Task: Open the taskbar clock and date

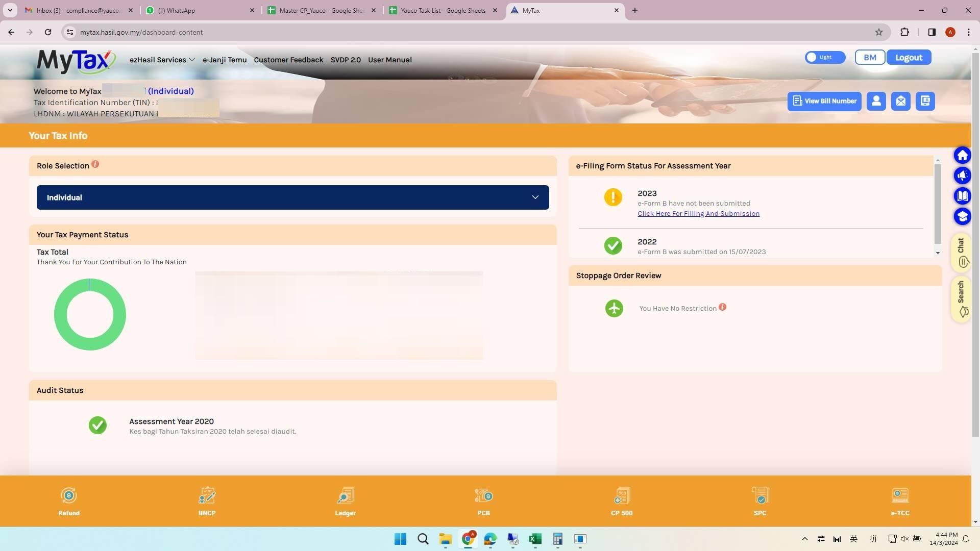Action: coord(943,539)
